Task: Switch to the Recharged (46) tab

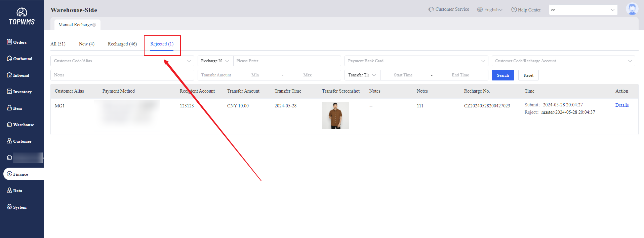Action: click(x=122, y=44)
